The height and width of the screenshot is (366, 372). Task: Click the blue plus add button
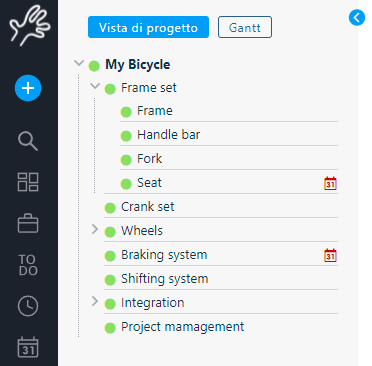pyautogui.click(x=28, y=88)
